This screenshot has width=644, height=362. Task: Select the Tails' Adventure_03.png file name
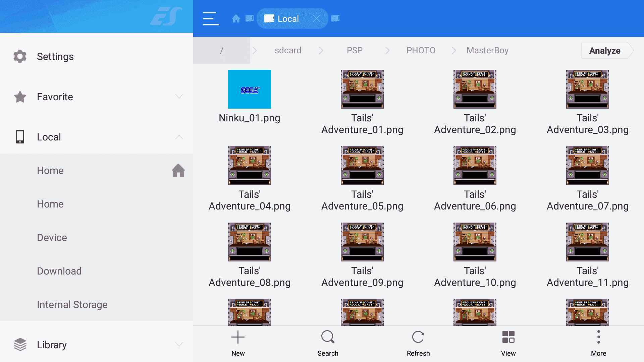(588, 124)
